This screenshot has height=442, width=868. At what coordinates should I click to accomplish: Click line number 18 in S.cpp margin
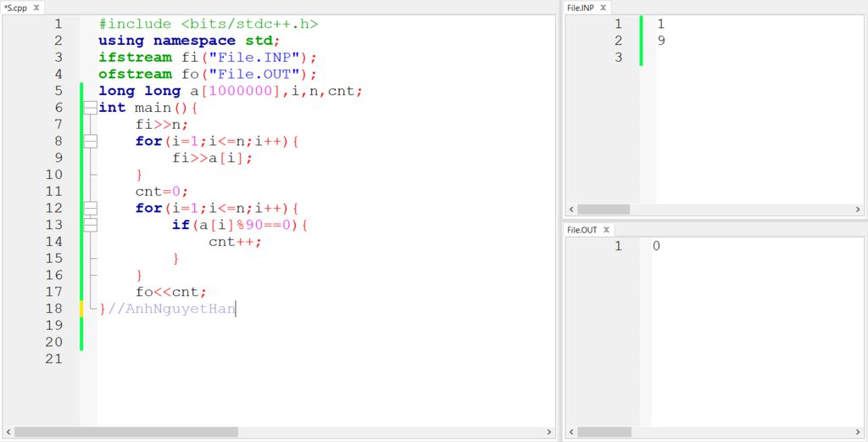55,308
